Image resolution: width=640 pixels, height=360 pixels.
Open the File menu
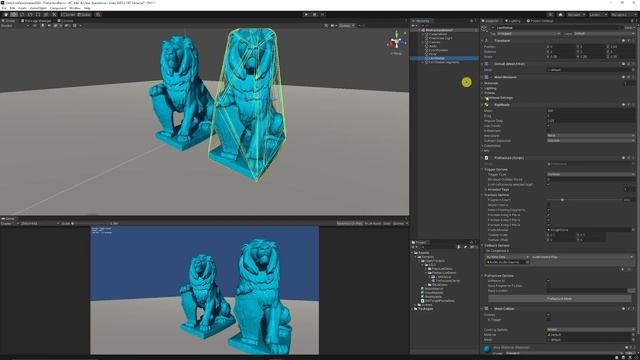(4, 8)
